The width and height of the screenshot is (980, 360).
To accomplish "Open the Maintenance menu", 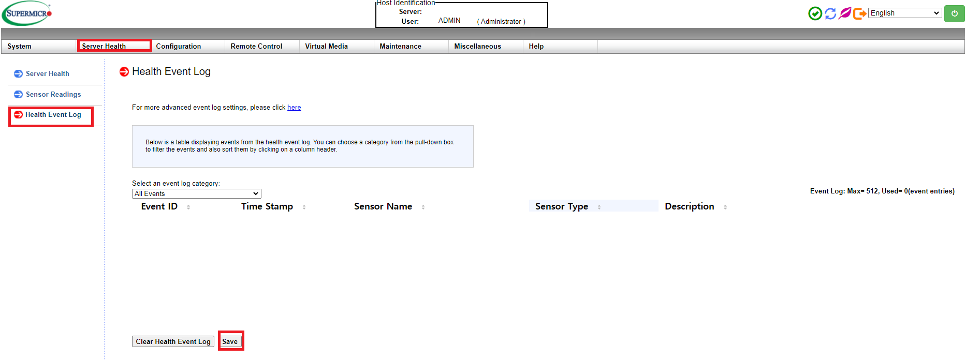I will click(x=400, y=46).
